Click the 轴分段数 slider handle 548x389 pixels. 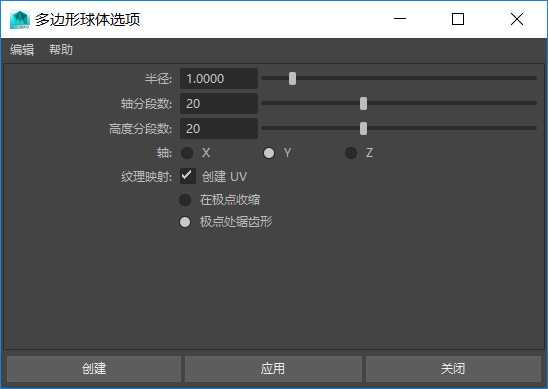point(363,103)
